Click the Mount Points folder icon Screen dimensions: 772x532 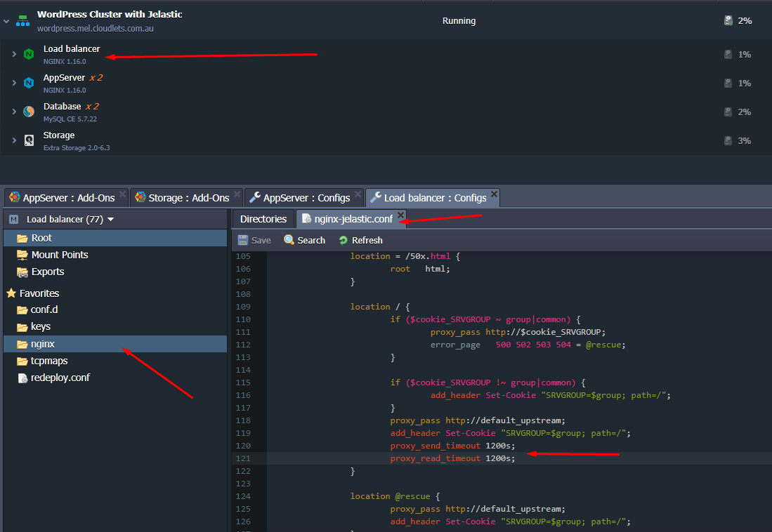point(22,255)
